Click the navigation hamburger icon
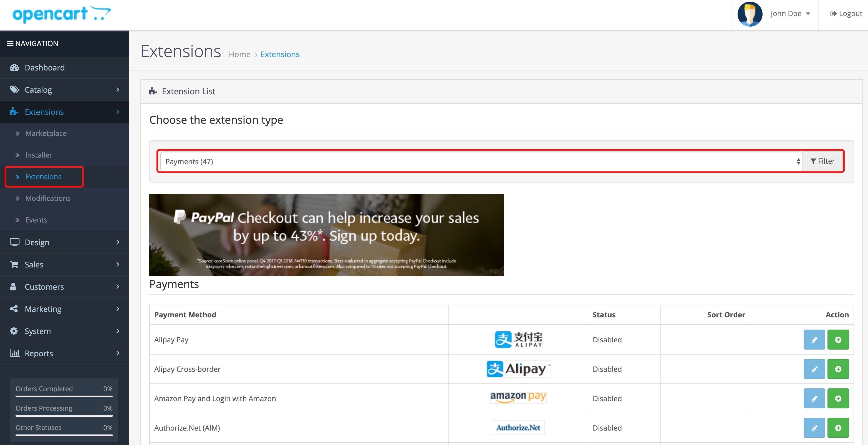The image size is (868, 445). click(10, 44)
